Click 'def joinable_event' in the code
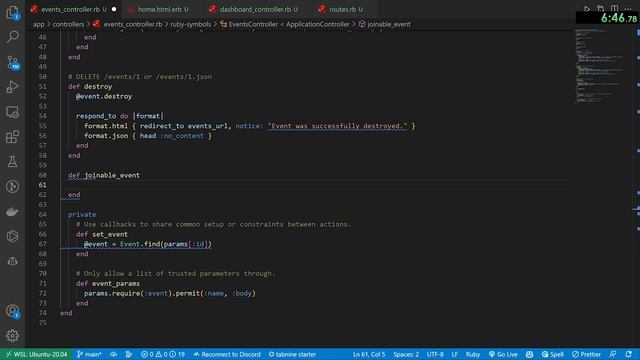 pos(104,175)
